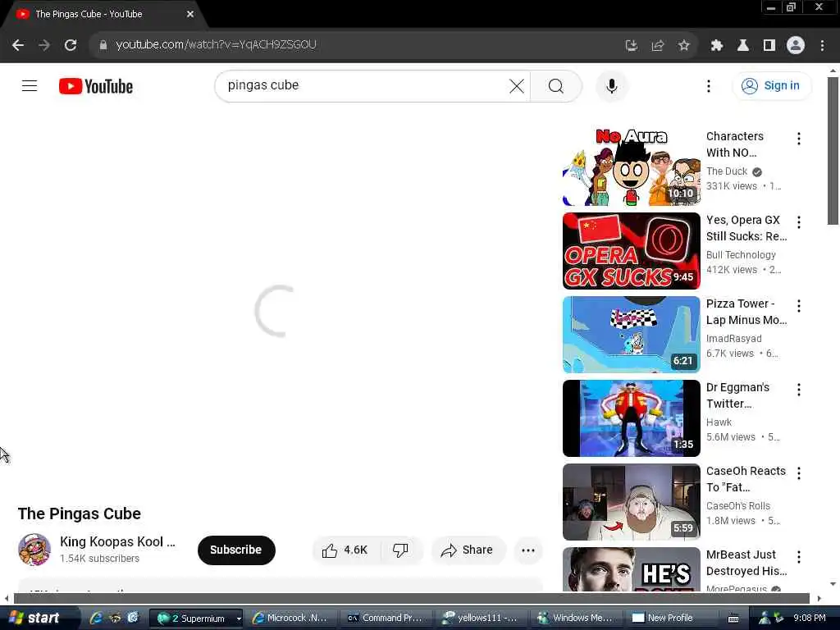The image size is (840, 630).
Task: Go to YouTube home via logo
Action: click(96, 86)
